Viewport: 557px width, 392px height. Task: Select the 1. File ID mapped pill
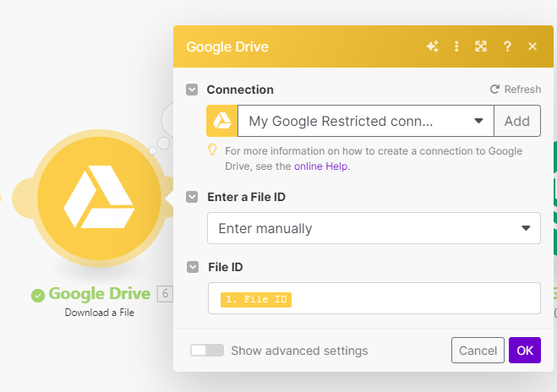pos(256,299)
